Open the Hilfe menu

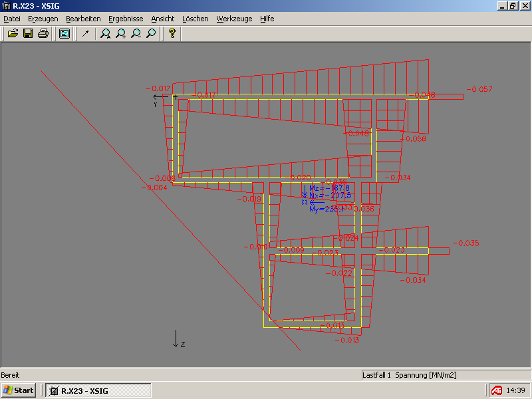(x=267, y=19)
